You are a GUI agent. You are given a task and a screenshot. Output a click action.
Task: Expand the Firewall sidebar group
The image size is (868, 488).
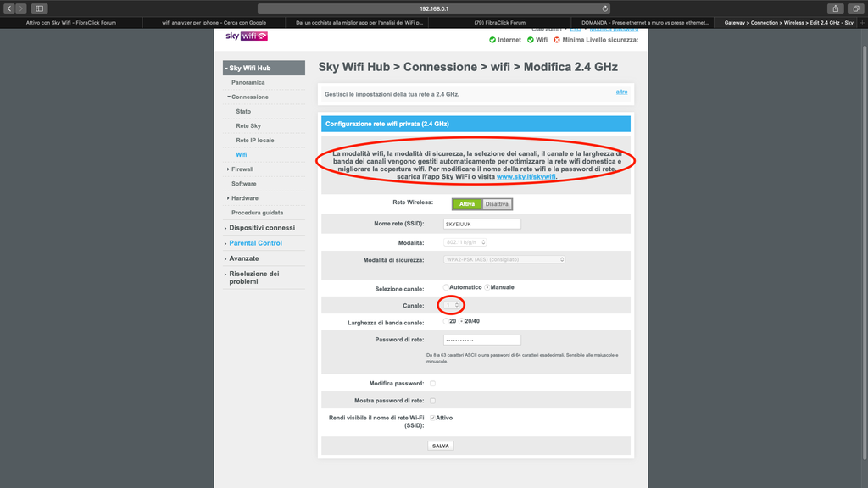pyautogui.click(x=241, y=169)
